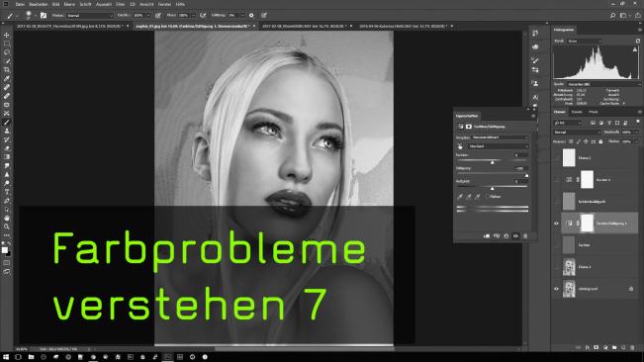644x362 pixels.
Task: Refresh the histogram with the refresh icon
Action: (x=638, y=41)
